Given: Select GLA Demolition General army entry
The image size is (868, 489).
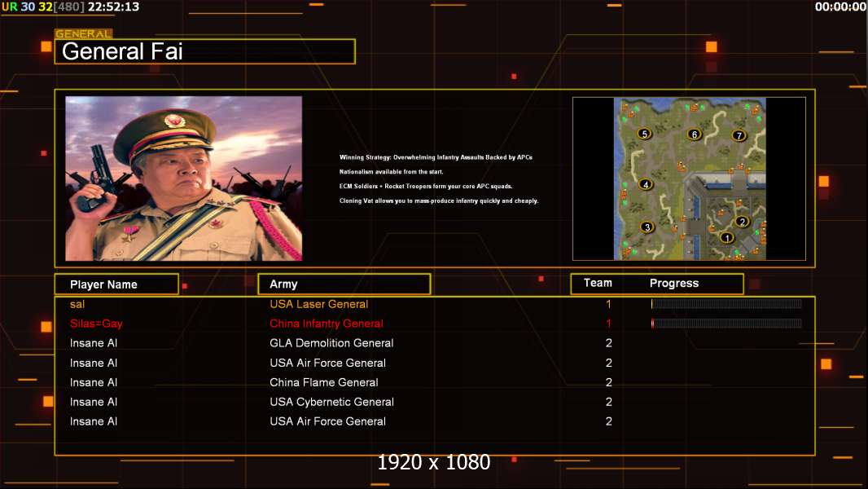Looking at the screenshot, I should pos(331,343).
